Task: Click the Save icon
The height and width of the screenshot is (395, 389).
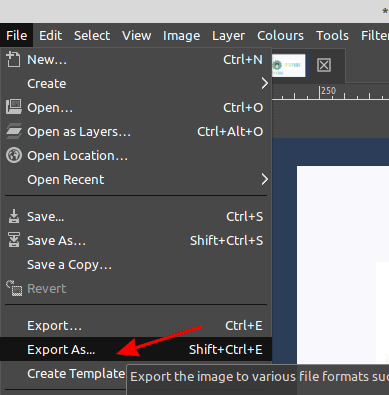Action: tap(14, 216)
